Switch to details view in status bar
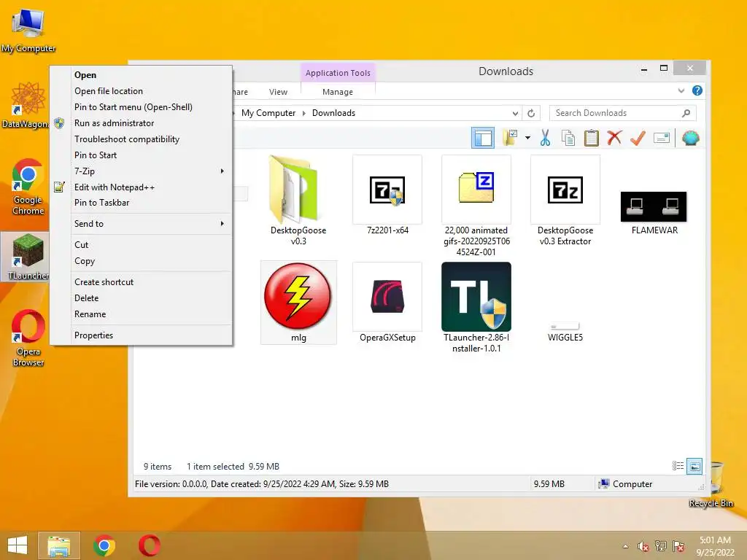 tap(678, 466)
